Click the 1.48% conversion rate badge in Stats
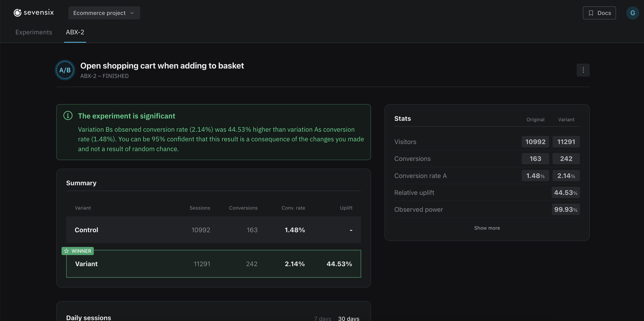This screenshot has height=321, width=644. [535, 176]
